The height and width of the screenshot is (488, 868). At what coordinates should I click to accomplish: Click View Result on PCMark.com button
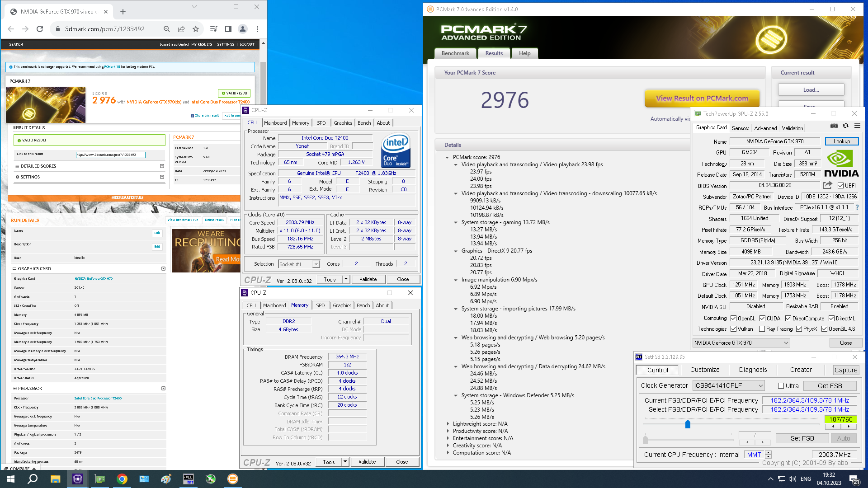[702, 98]
